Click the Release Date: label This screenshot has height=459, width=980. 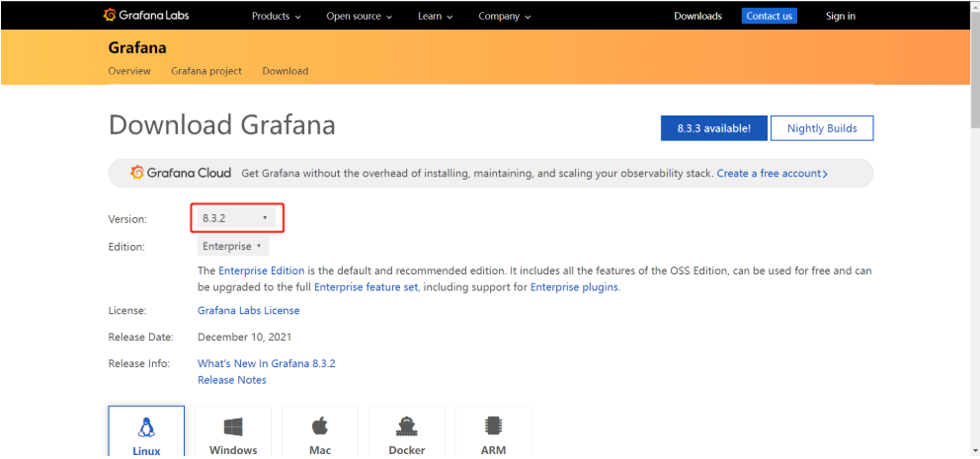pyautogui.click(x=140, y=338)
